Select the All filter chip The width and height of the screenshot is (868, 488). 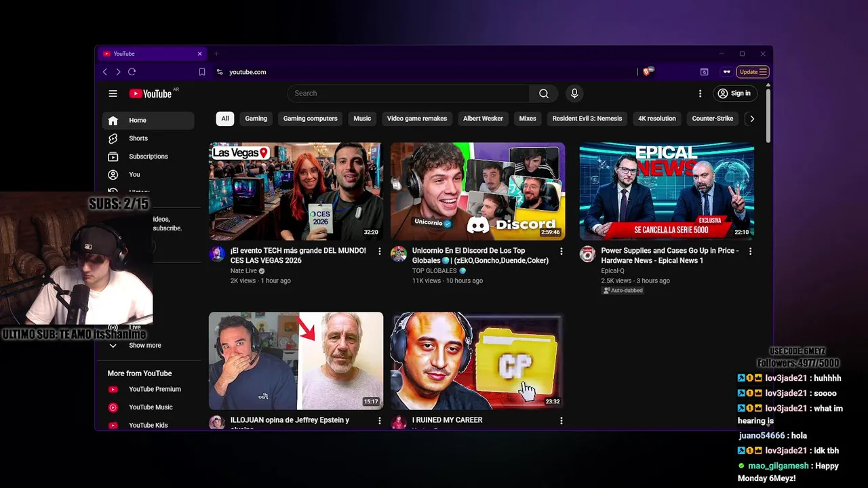point(225,119)
